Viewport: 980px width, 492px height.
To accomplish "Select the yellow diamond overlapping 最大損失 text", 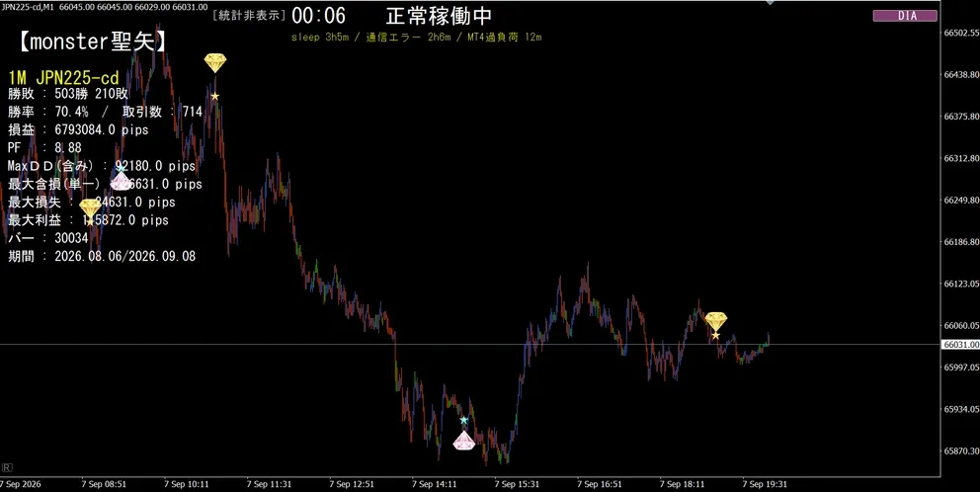I will pyautogui.click(x=90, y=208).
